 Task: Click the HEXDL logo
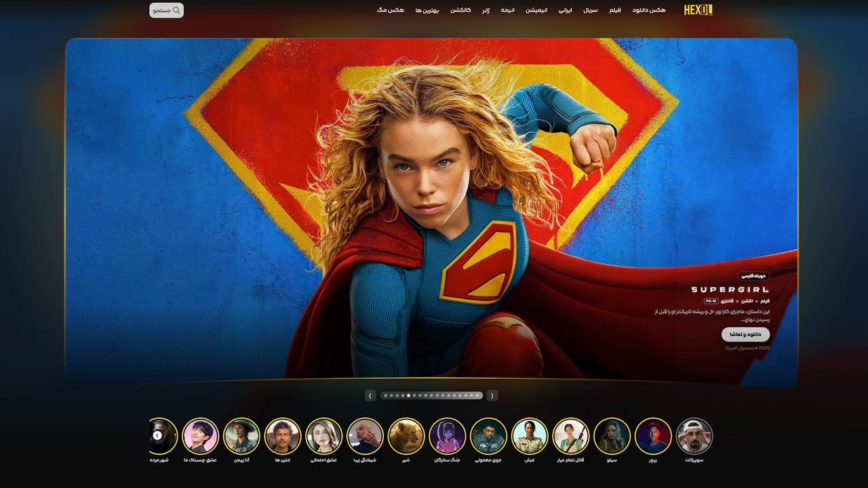698,9
